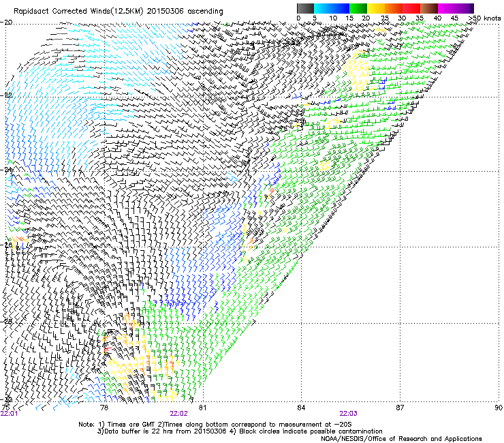Click the dark purple >50 knots legend swatch
Image resolution: width=504 pixels, height=443 pixels.
click(472, 8)
